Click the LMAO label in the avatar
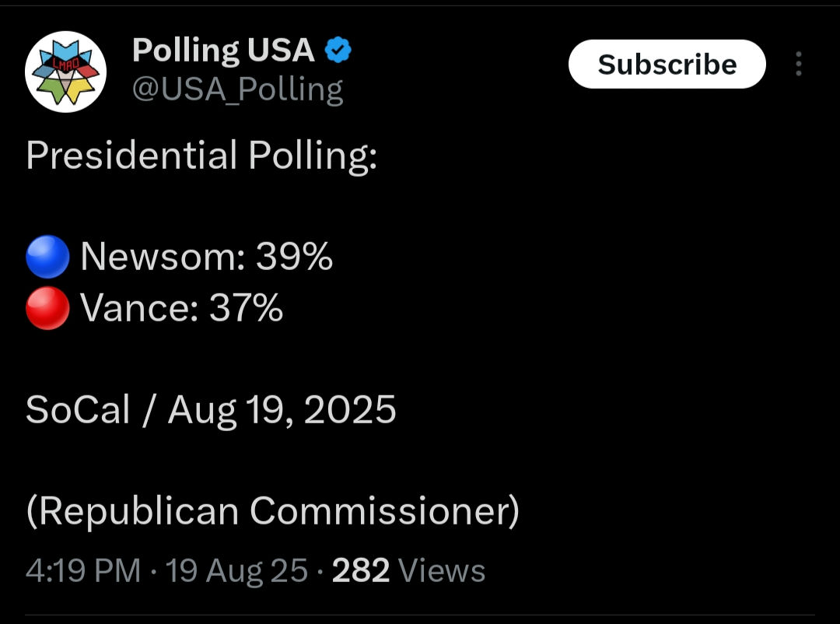Screen dimensions: 840x624 click(65, 64)
